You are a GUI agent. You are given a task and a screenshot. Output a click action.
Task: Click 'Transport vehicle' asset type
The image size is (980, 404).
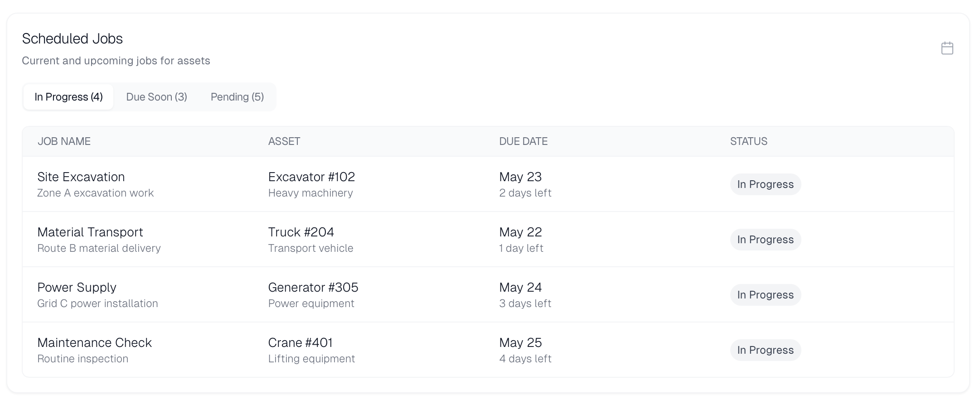[x=310, y=248]
